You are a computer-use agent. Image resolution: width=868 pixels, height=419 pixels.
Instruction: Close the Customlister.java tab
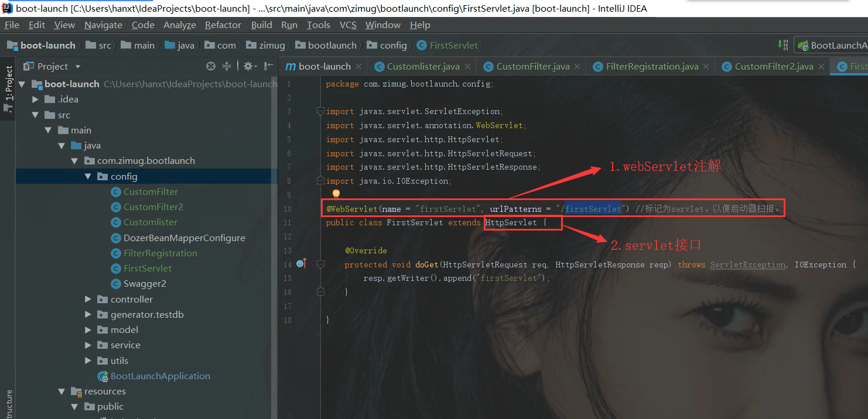[x=469, y=67]
